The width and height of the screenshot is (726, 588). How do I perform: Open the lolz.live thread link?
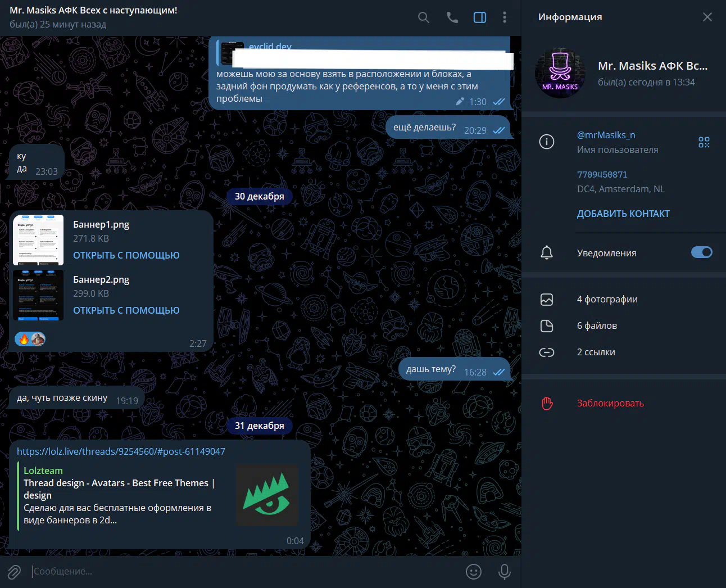pyautogui.click(x=121, y=451)
